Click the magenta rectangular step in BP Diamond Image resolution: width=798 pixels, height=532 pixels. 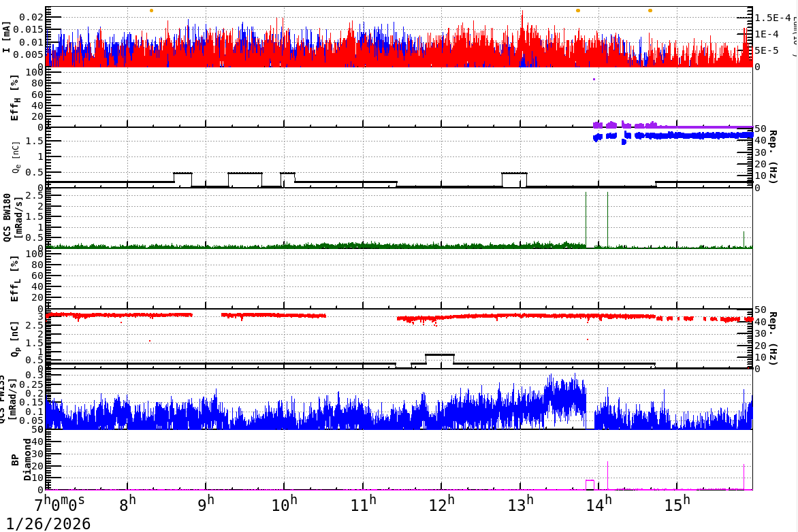coord(590,484)
